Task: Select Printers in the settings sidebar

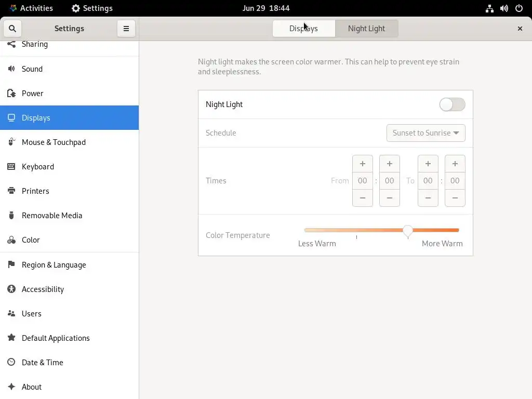Action: click(69, 191)
